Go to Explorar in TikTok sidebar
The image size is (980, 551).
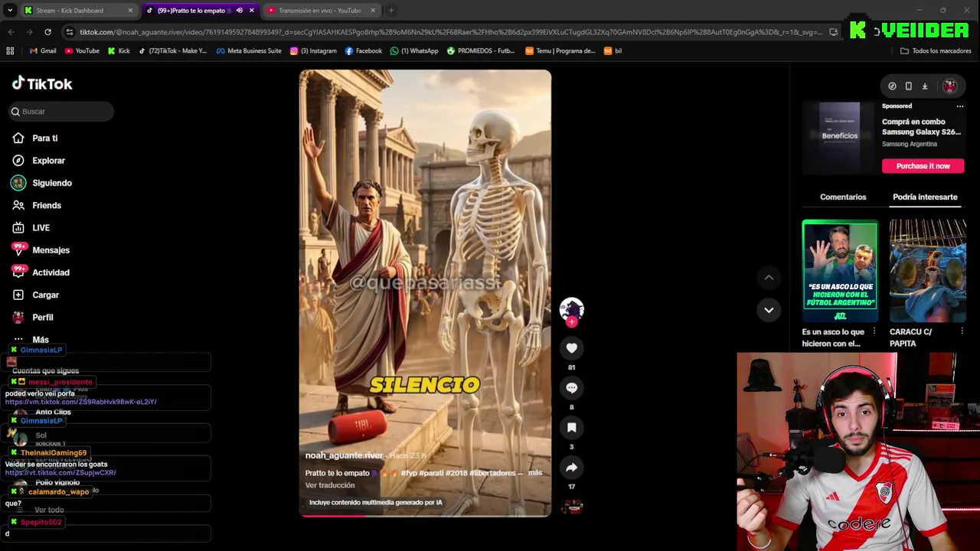[x=48, y=161]
